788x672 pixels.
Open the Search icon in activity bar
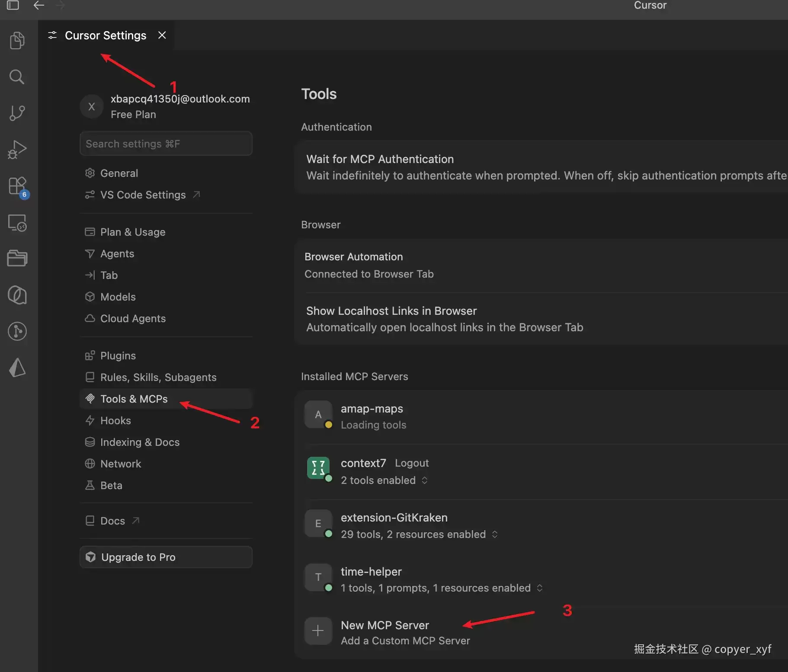click(17, 77)
